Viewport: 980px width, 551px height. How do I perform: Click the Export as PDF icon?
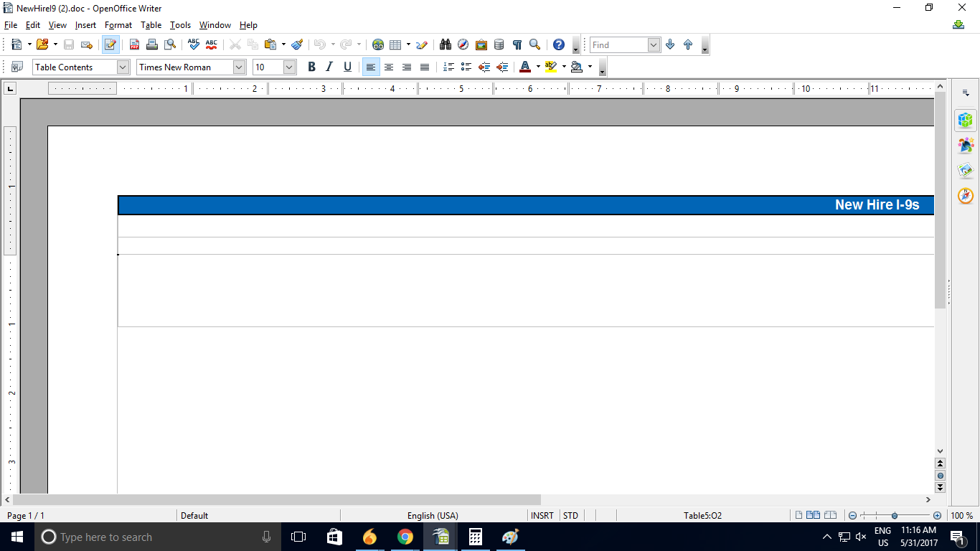(x=134, y=44)
